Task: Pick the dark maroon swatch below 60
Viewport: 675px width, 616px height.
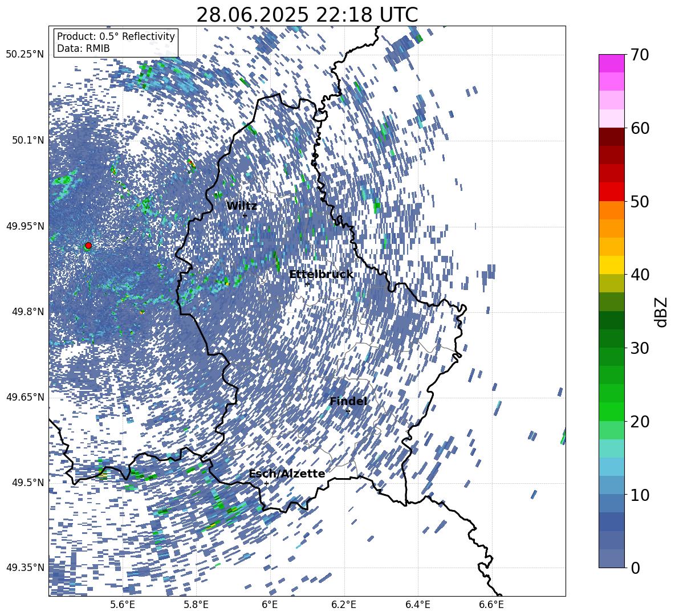Action: pos(611,137)
